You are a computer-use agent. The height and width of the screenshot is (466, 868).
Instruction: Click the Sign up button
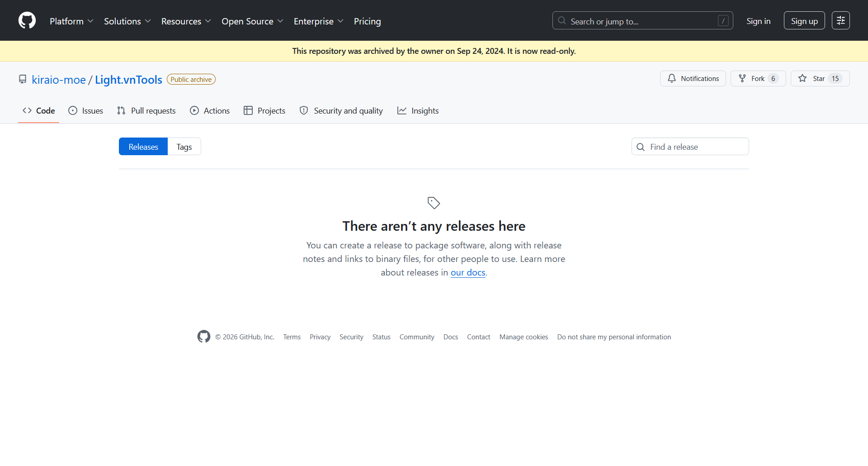804,20
